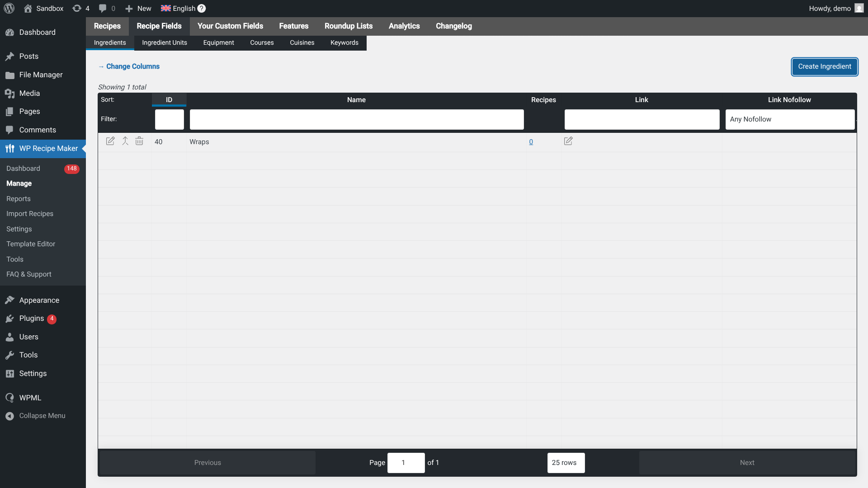Viewport: 868px width, 488px height.
Task: Select the Courses subtab
Action: click(262, 42)
